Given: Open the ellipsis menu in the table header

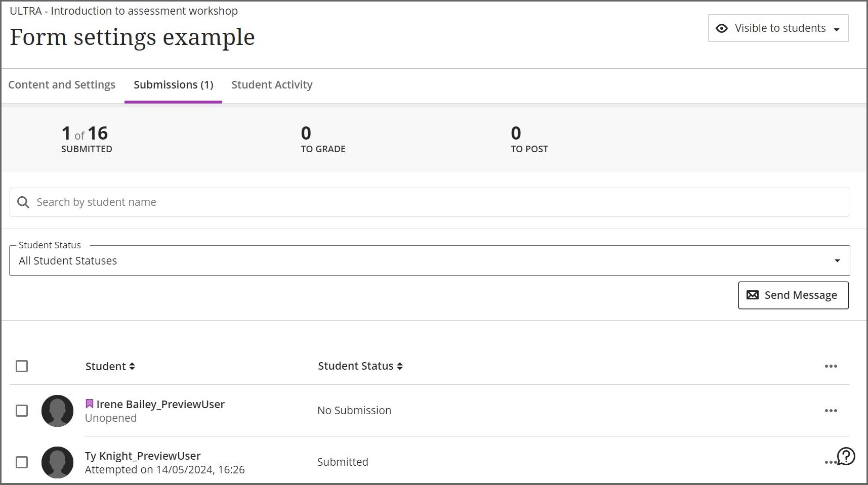Looking at the screenshot, I should tap(831, 366).
